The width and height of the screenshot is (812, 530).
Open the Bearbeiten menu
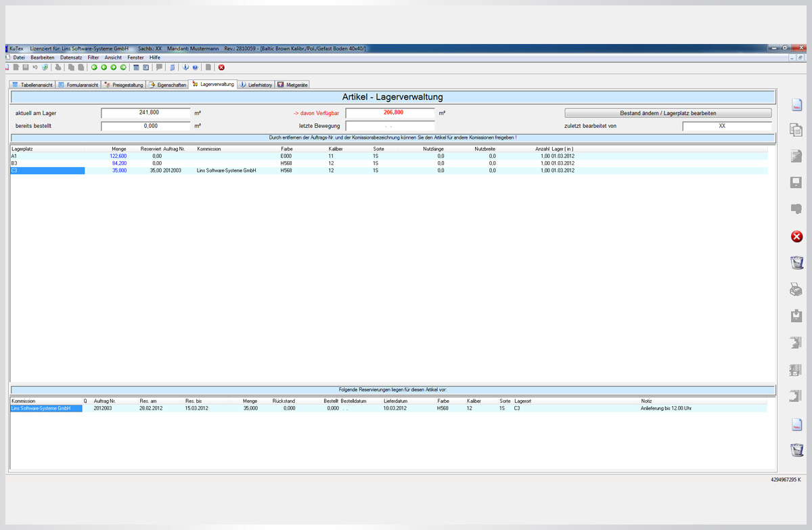43,58
